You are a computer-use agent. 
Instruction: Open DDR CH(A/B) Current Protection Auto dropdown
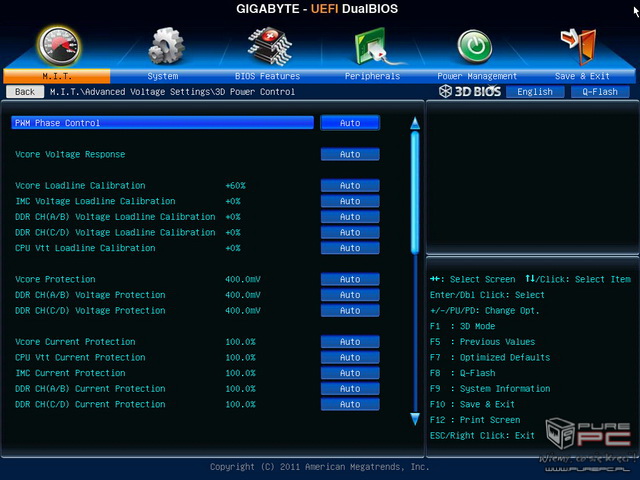[350, 389]
